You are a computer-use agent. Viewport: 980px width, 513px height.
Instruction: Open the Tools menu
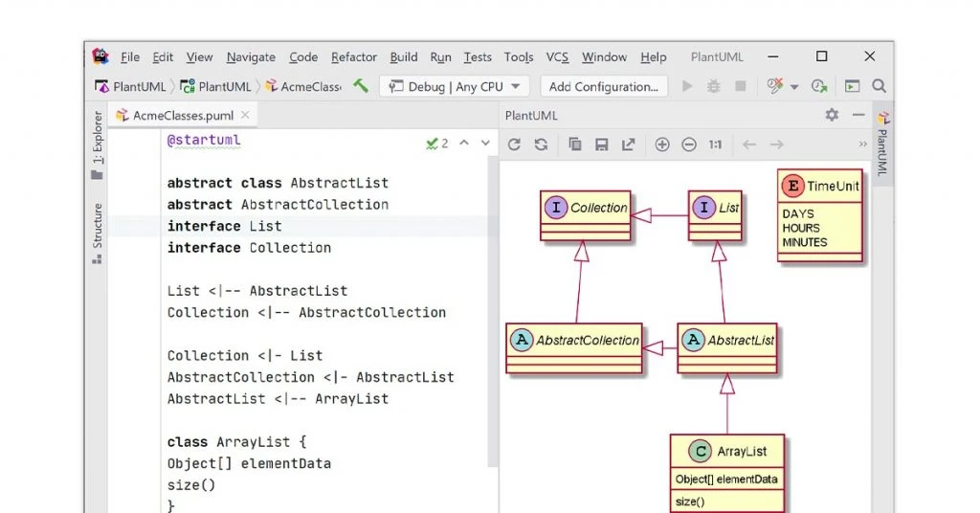tap(519, 56)
